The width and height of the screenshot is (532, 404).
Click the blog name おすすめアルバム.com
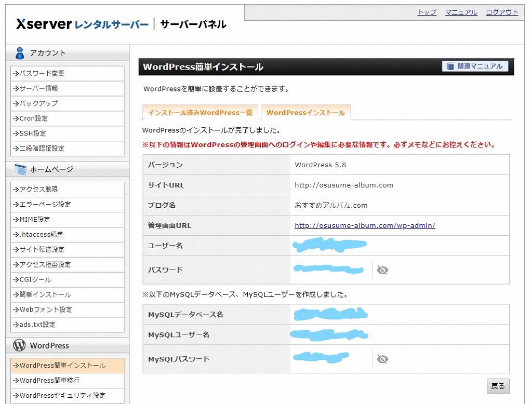pos(331,205)
